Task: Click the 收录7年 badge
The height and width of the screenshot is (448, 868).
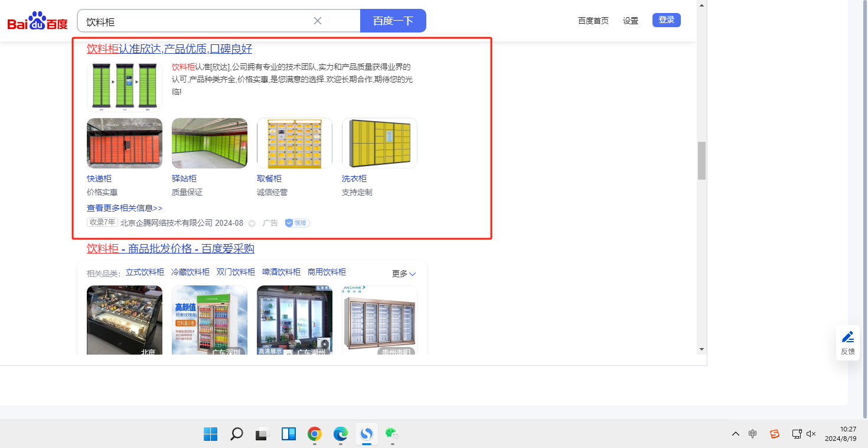Action: pos(102,223)
